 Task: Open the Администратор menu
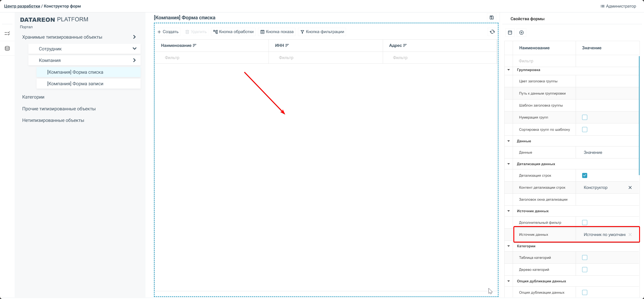tap(618, 6)
